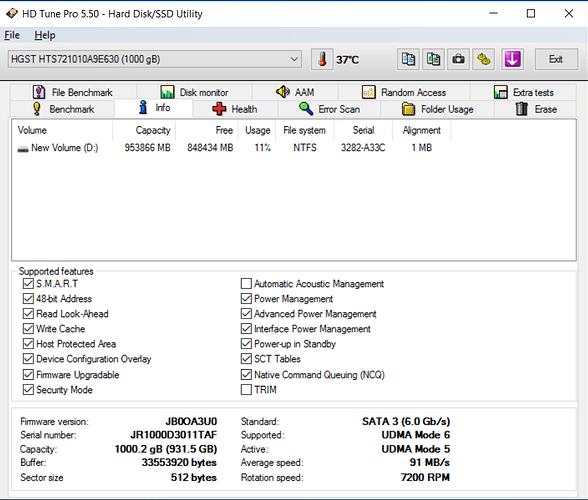Toggle the Security Mode checkbox
This screenshot has height=500, width=588.
tap(28, 389)
